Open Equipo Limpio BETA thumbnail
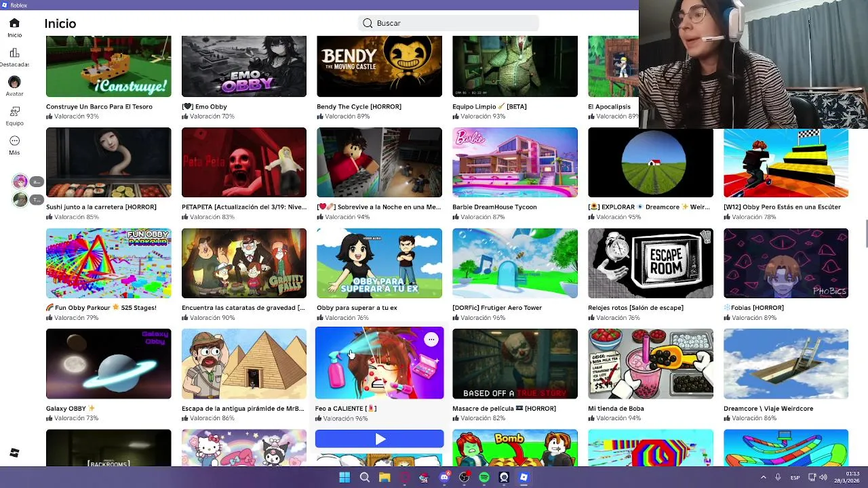This screenshot has width=868, height=488. (x=515, y=66)
